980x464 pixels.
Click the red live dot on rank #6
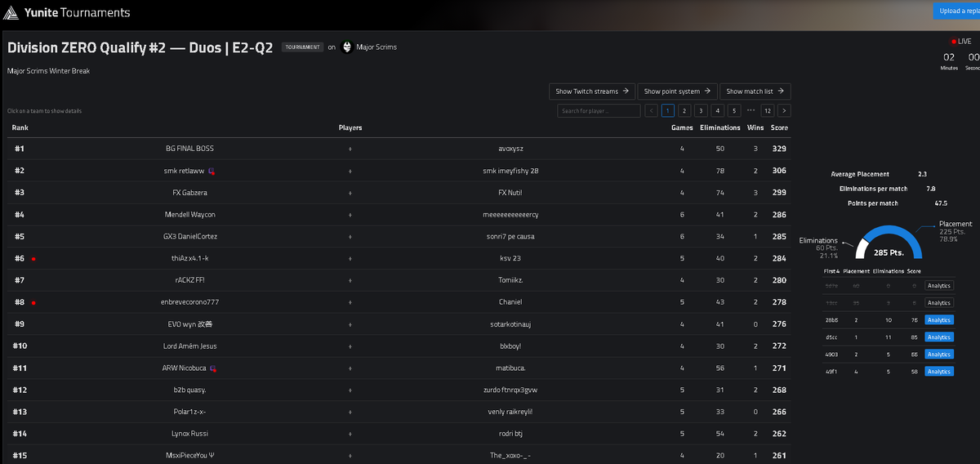pos(33,259)
